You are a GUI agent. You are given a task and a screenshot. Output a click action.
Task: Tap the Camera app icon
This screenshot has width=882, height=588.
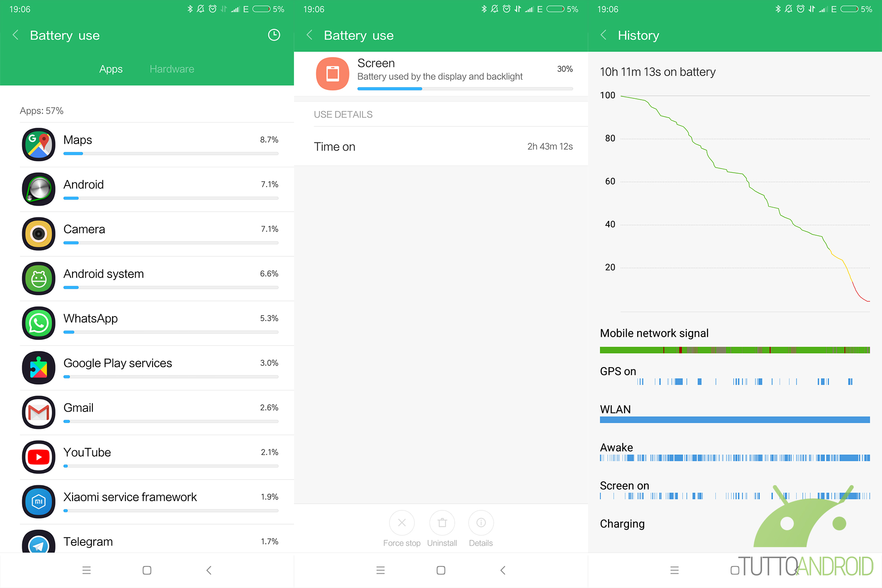tap(39, 233)
